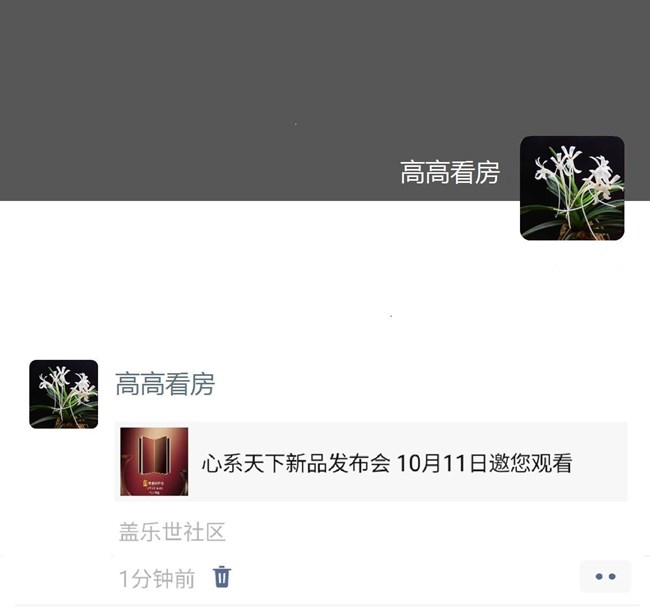The image size is (650, 612).
Task: Click the small logo inside the red thumbnail
Action: pos(146,483)
